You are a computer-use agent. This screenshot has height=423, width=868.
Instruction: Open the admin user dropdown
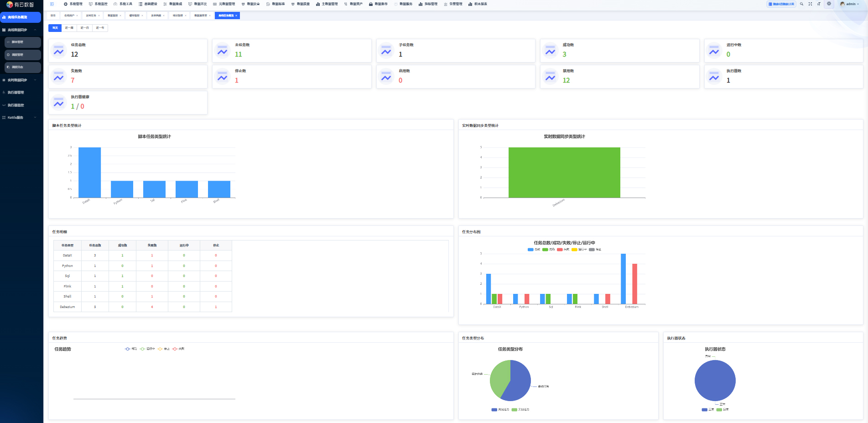(x=850, y=4)
